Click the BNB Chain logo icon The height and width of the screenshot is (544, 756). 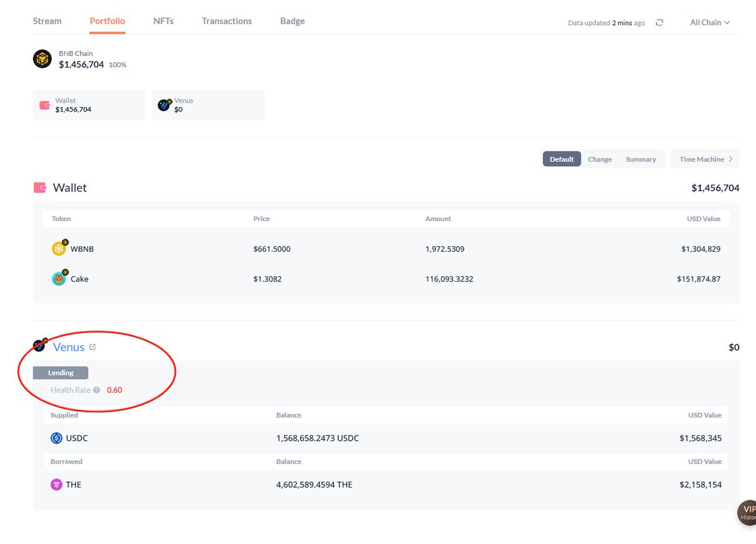(42, 59)
